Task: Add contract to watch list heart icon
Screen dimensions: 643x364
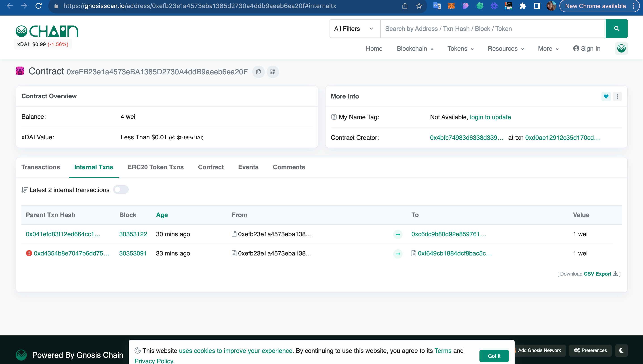Action: tap(606, 96)
